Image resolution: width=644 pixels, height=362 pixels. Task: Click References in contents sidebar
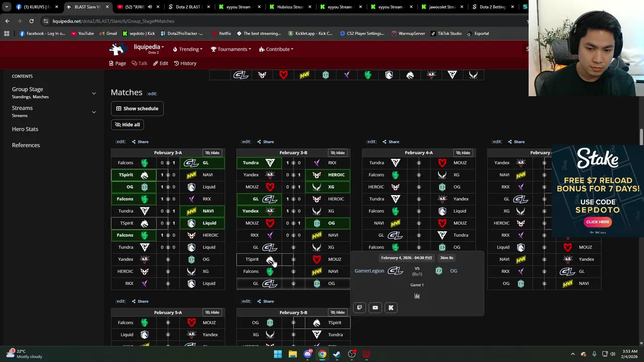pos(26,145)
